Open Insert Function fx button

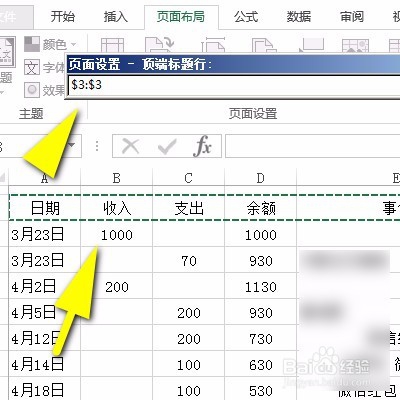[203, 146]
